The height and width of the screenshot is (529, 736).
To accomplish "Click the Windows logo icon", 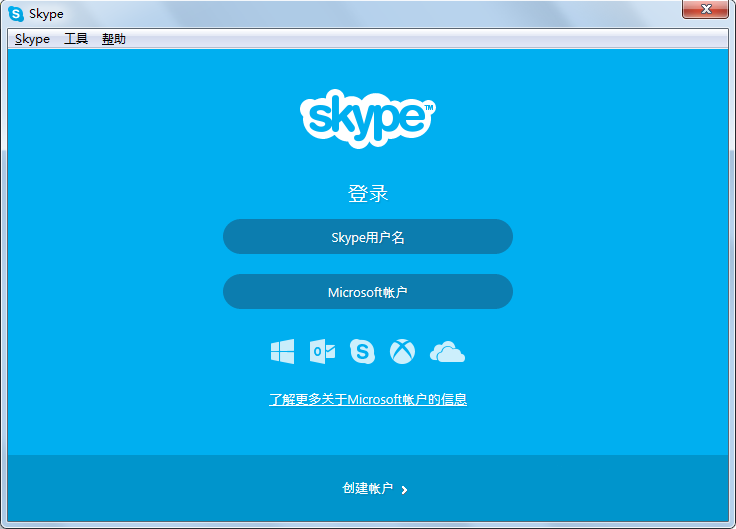I will click(283, 352).
